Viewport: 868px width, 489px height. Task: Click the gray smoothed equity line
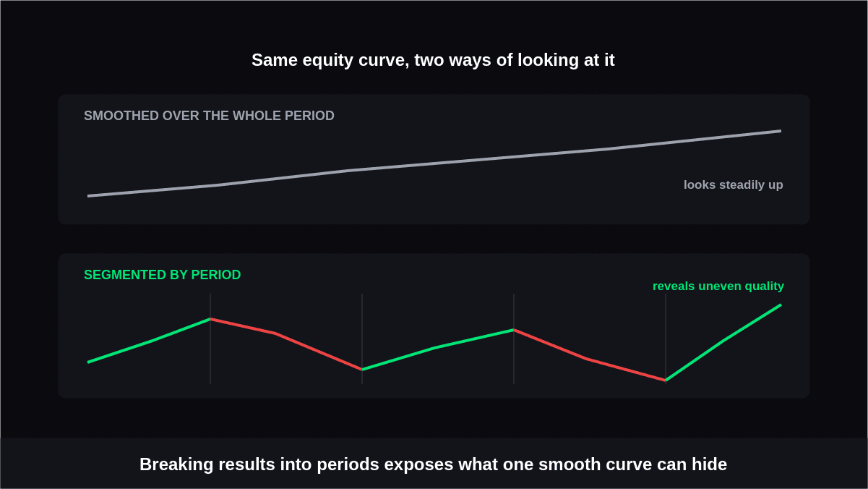tap(434, 163)
